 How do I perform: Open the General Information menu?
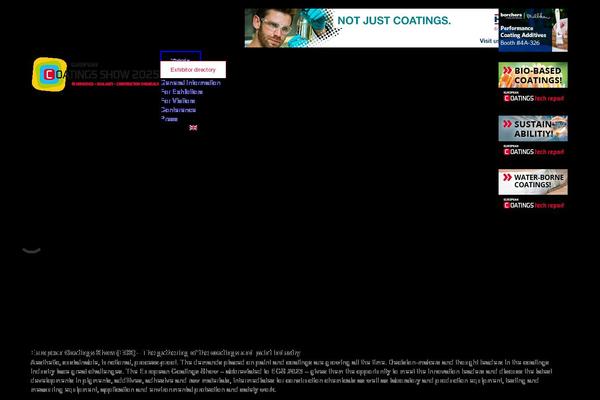[x=191, y=83]
